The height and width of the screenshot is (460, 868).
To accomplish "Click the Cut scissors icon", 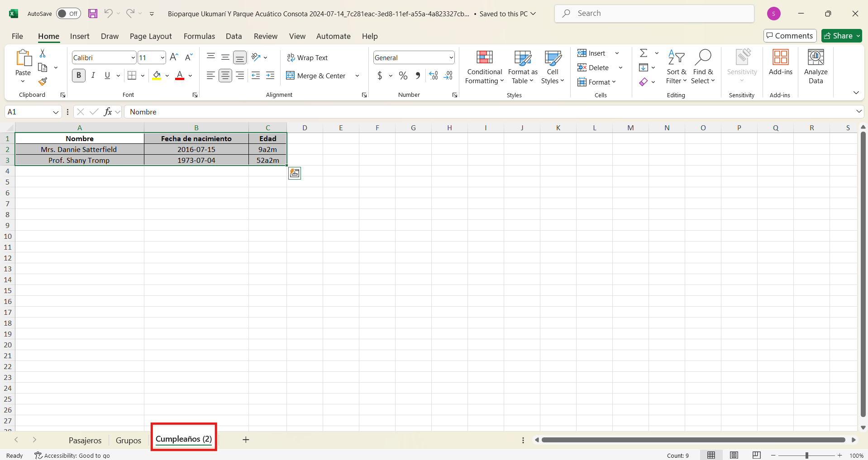I will coord(43,53).
